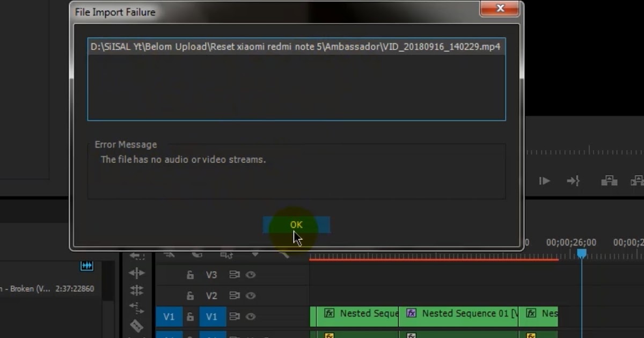The height and width of the screenshot is (338, 644).
Task: Select the Rate Stretch tool
Action: pos(138,307)
